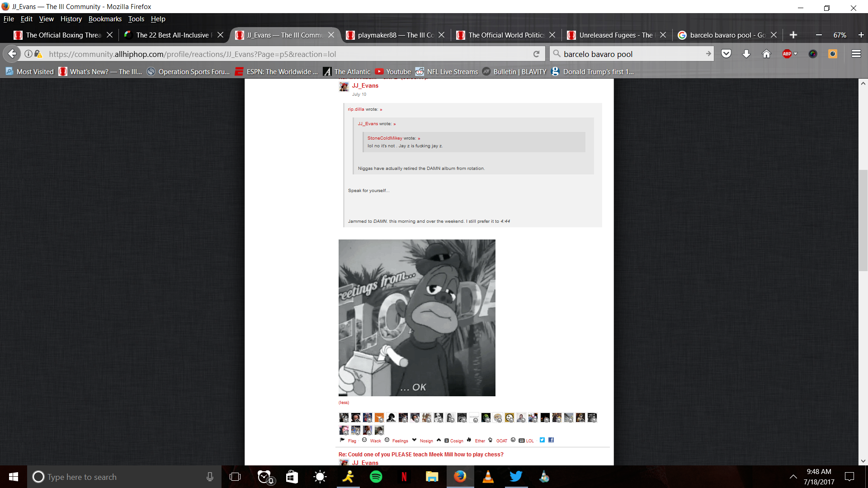The image size is (868, 488).
Task: Open the Pocket icon in the toolbar
Action: pos(726,54)
